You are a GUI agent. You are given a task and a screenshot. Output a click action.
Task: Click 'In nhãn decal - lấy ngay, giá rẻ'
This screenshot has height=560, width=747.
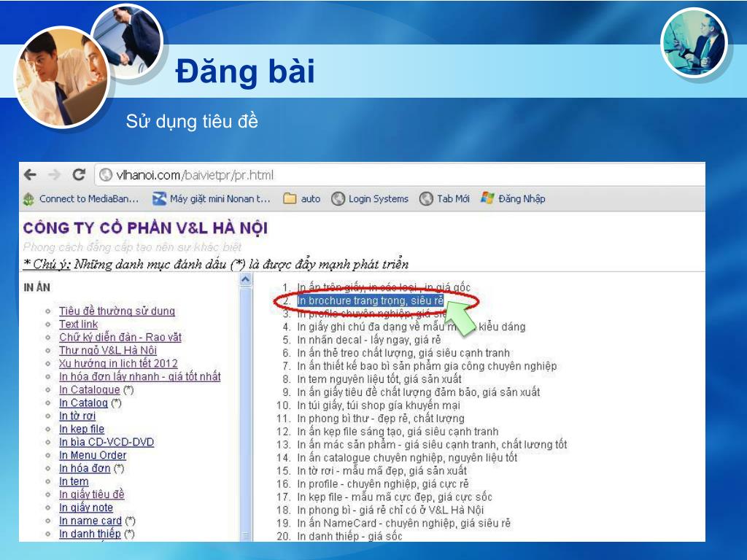368,340
